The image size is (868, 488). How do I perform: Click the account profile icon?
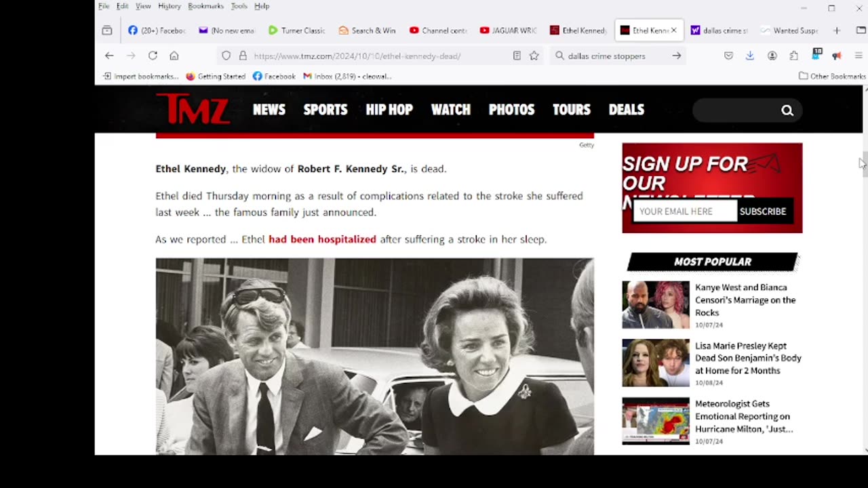[772, 56]
